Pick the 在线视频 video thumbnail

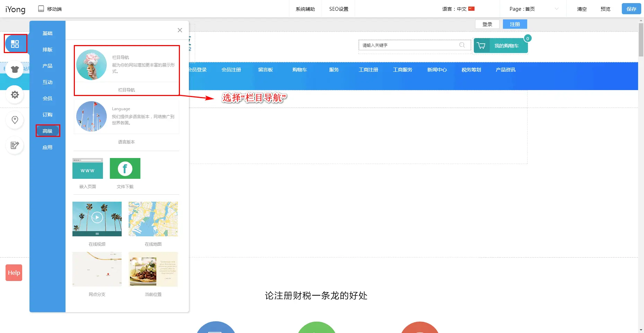point(97,219)
